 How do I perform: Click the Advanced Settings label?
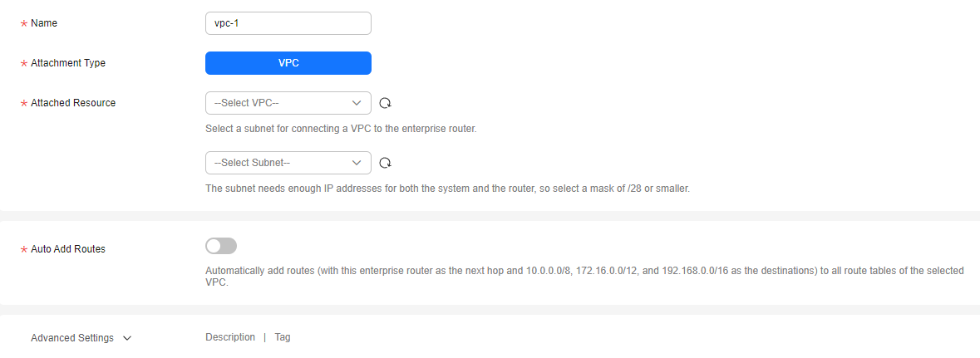72,338
